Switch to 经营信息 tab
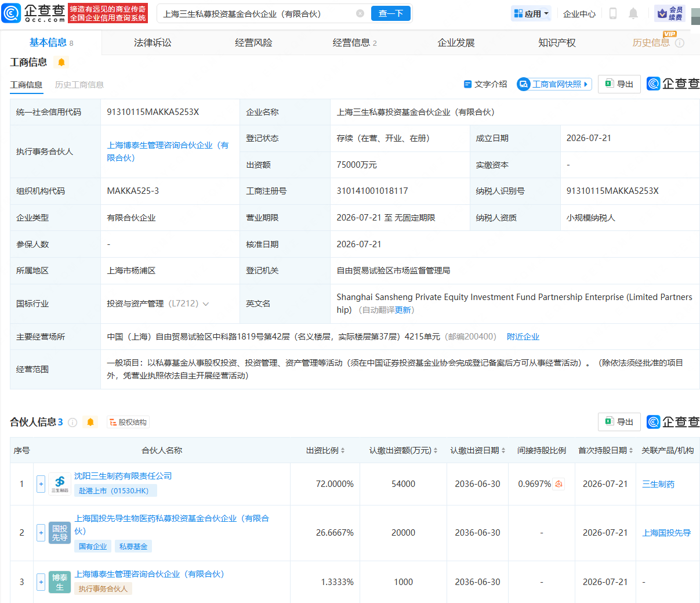This screenshot has height=603, width=700. pos(354,42)
